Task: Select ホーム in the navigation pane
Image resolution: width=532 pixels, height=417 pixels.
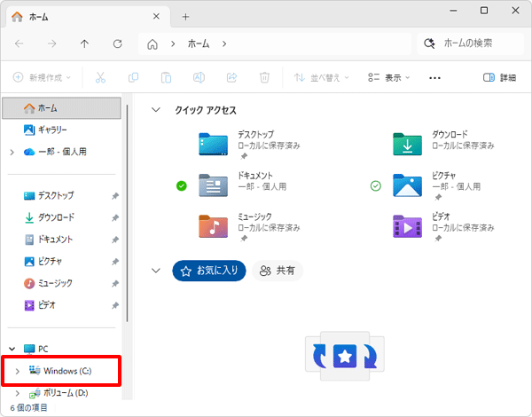Action: (x=61, y=108)
